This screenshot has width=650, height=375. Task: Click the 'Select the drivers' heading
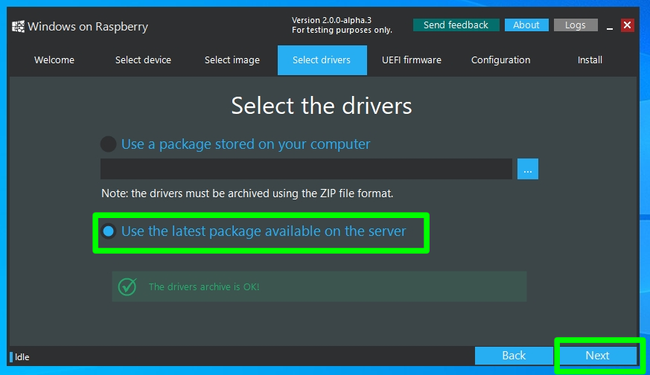(x=322, y=106)
